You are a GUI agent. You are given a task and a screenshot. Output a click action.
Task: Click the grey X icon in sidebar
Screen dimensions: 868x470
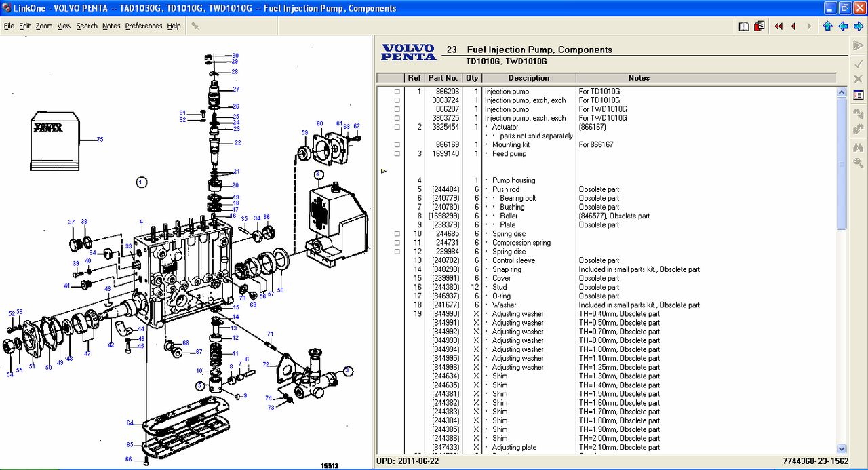click(858, 79)
